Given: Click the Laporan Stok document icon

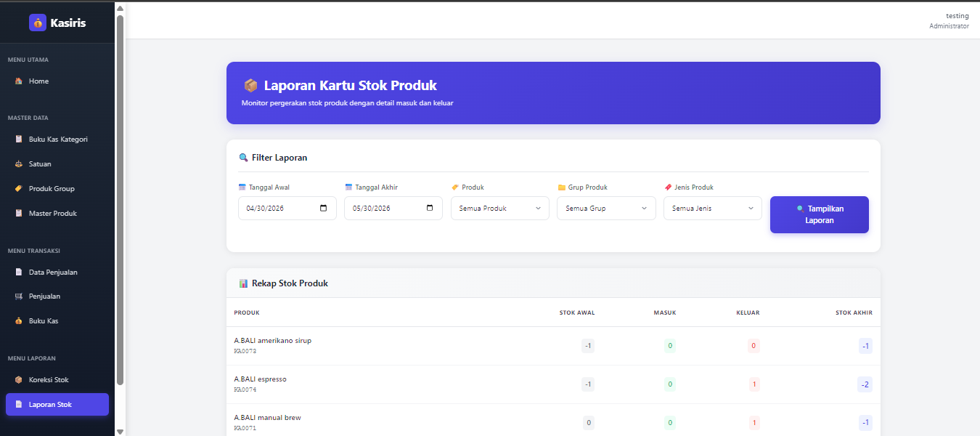Looking at the screenshot, I should pyautogui.click(x=19, y=405).
